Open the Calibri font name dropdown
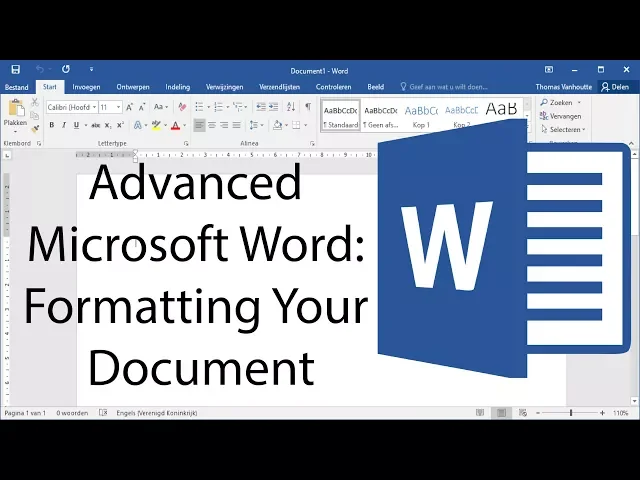 pyautogui.click(x=94, y=107)
